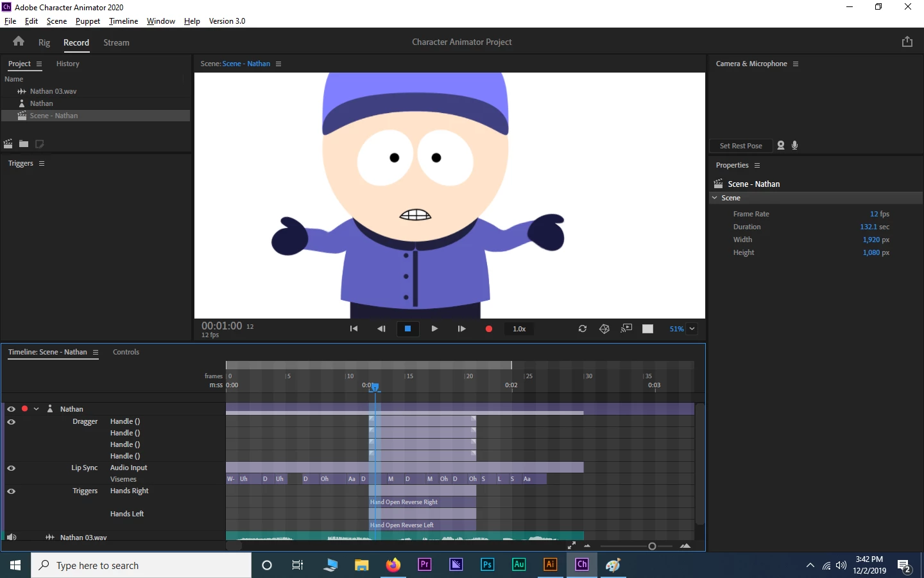The height and width of the screenshot is (578, 924).
Task: Click the audio waveform icon on Nathan 03.wav track
Action: (50, 538)
